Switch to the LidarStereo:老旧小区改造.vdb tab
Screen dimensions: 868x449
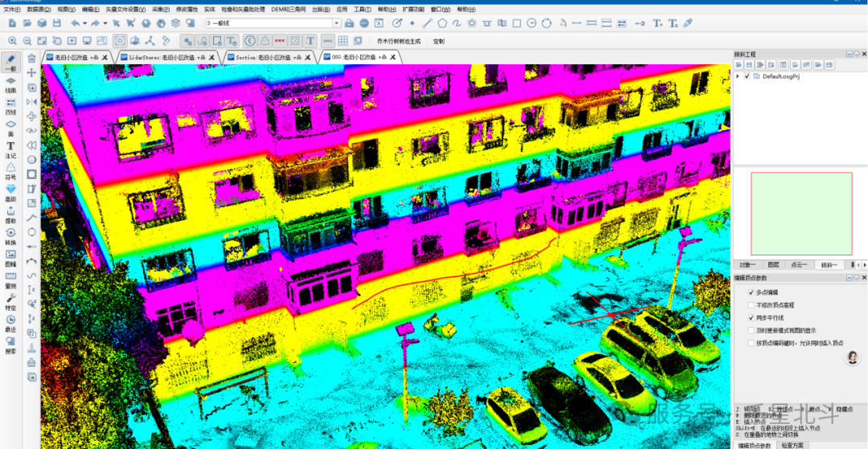point(167,57)
